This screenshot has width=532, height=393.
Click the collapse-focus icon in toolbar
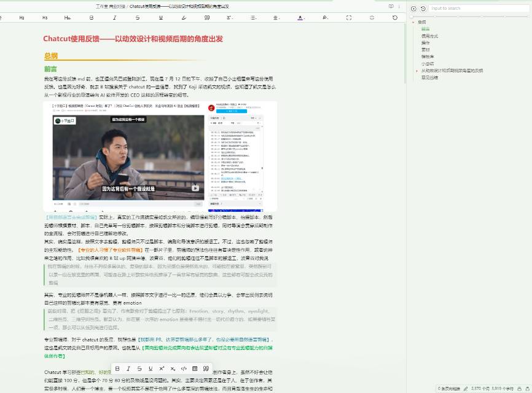[372, 18]
